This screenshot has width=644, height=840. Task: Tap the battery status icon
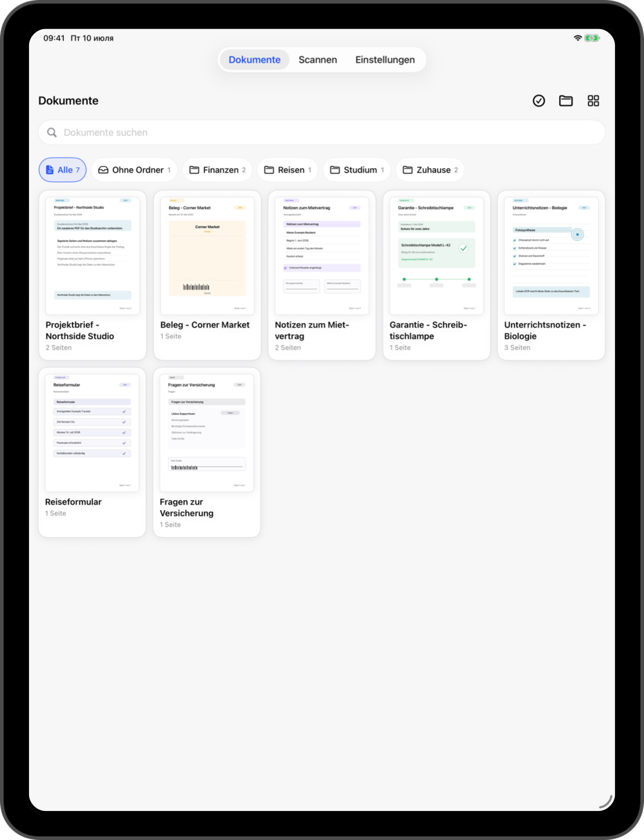click(x=592, y=38)
